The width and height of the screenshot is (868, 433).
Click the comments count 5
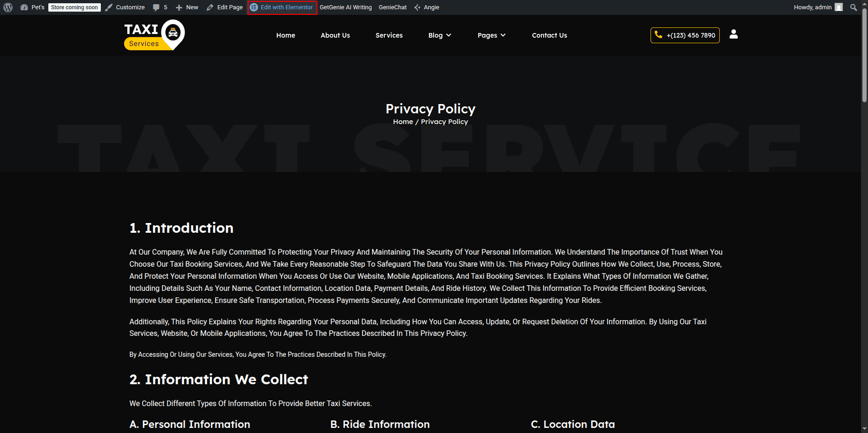[165, 7]
